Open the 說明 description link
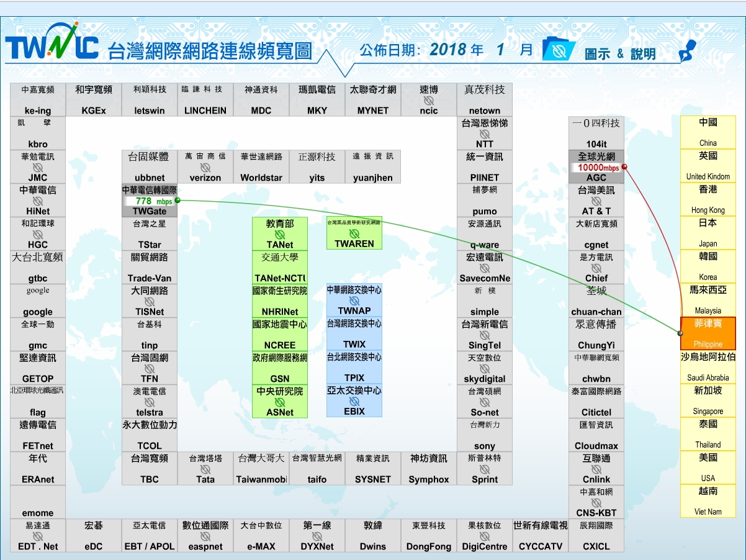The height and width of the screenshot is (560, 746). click(x=643, y=54)
